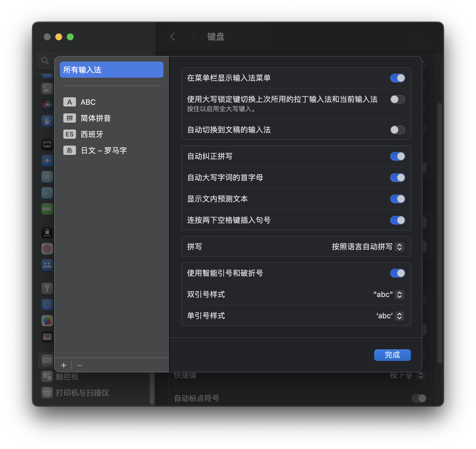Image resolution: width=476 pixels, height=449 pixels.
Task: Toggle 在菜单栏显示输入法菜单 switch
Action: tap(397, 78)
